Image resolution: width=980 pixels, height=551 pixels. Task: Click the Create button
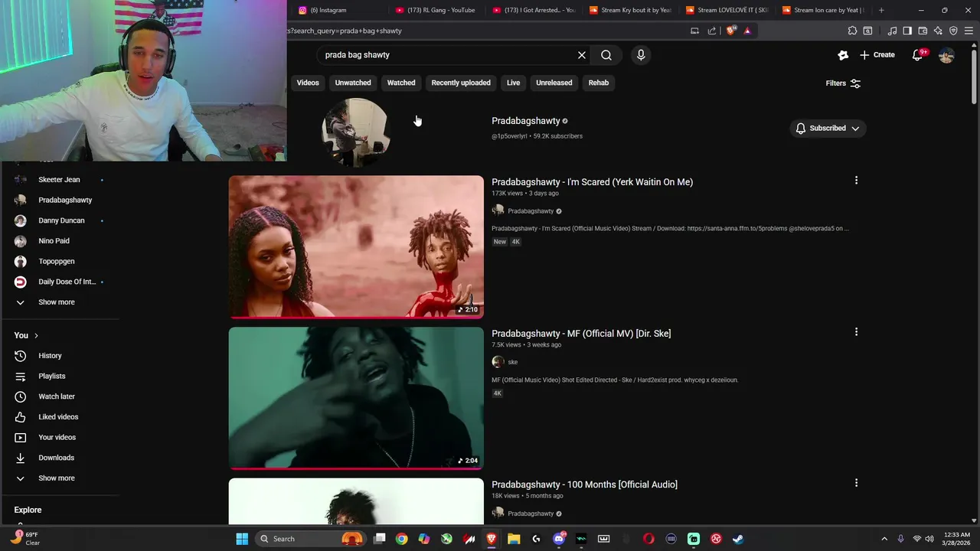tap(877, 55)
